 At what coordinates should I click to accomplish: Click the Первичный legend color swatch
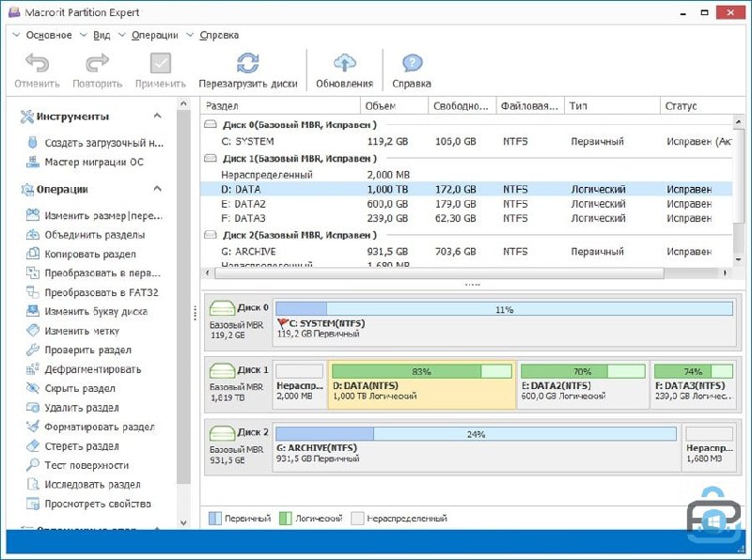215,518
